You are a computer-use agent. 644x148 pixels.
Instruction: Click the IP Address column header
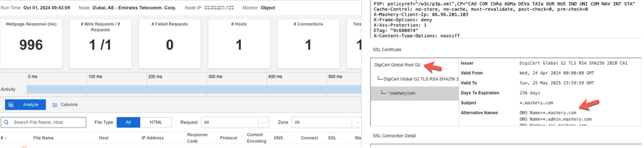pos(152,138)
